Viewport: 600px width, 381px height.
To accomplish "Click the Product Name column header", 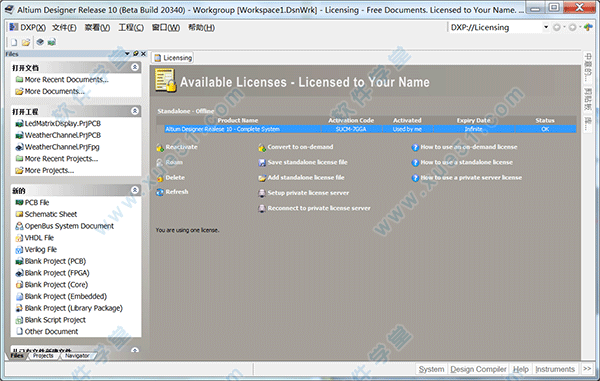I will pos(238,120).
